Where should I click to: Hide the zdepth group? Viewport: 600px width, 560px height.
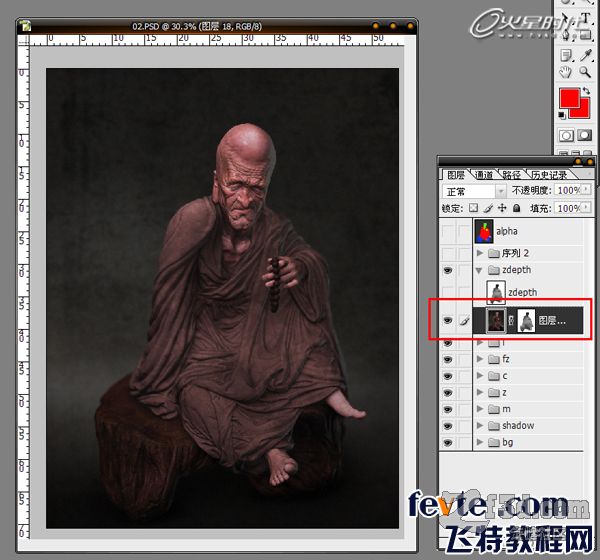pos(448,270)
